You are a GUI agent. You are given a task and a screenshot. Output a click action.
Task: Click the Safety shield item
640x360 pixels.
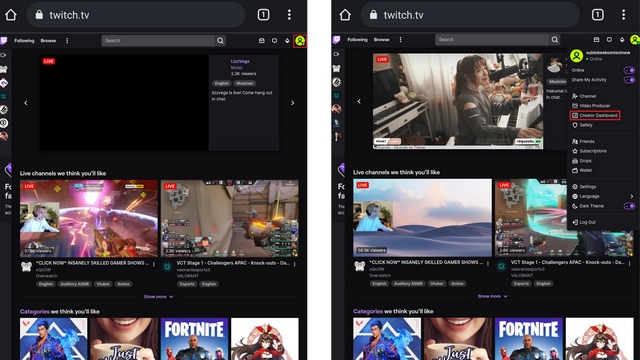[x=582, y=125]
